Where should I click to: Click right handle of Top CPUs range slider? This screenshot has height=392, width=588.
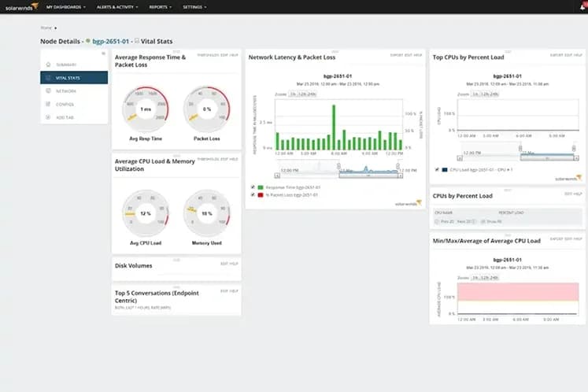(574, 149)
